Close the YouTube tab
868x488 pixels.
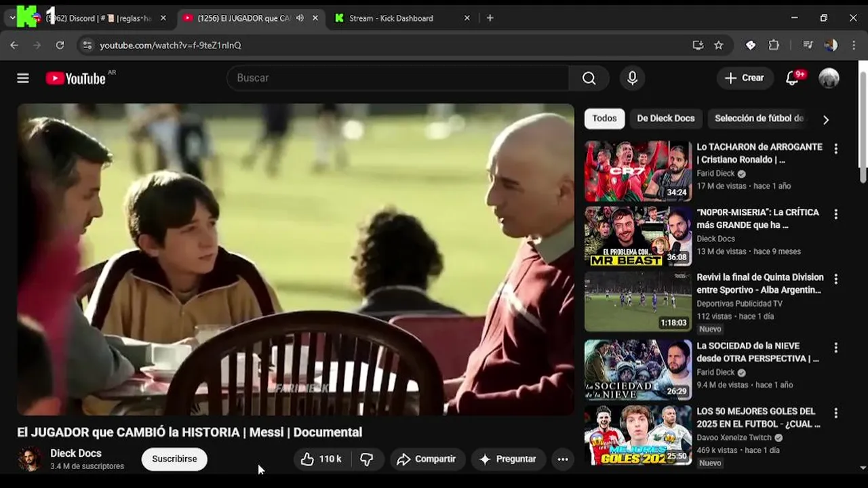tap(315, 18)
